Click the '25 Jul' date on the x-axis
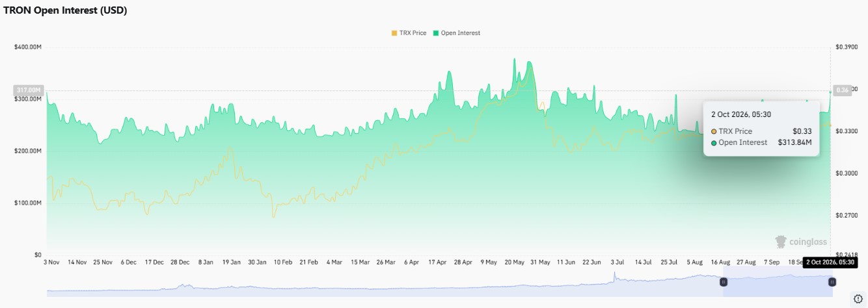The image size is (868, 308). pyautogui.click(x=669, y=263)
